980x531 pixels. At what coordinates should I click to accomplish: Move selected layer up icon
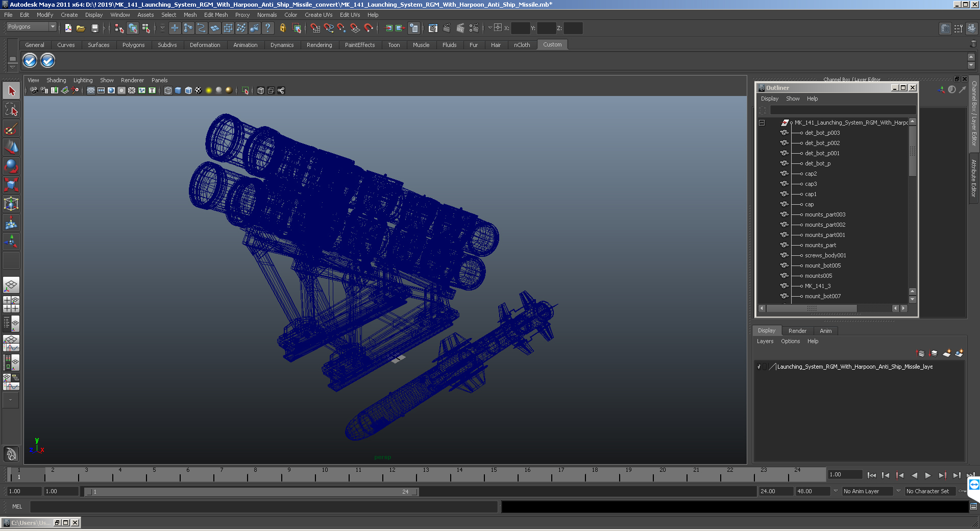point(921,353)
